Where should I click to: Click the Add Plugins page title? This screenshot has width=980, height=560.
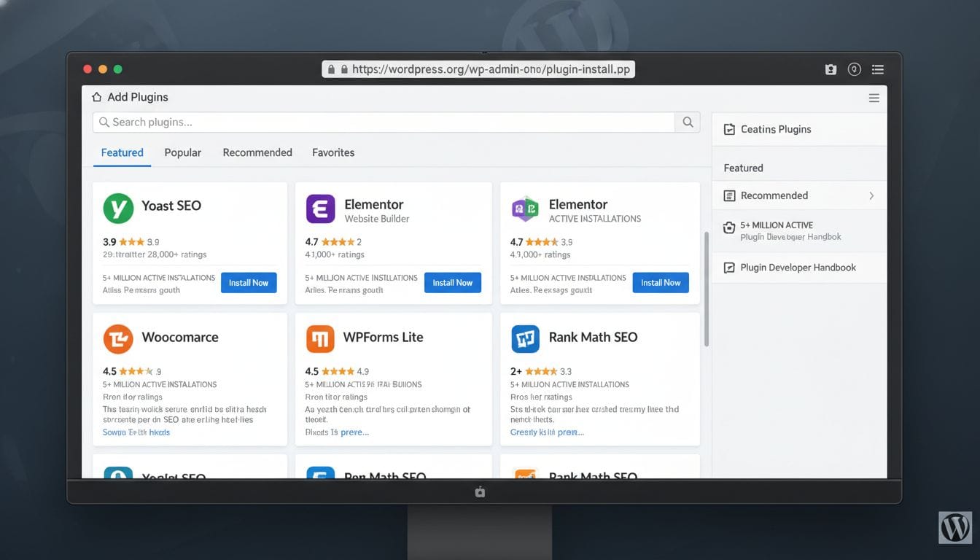[x=138, y=97]
